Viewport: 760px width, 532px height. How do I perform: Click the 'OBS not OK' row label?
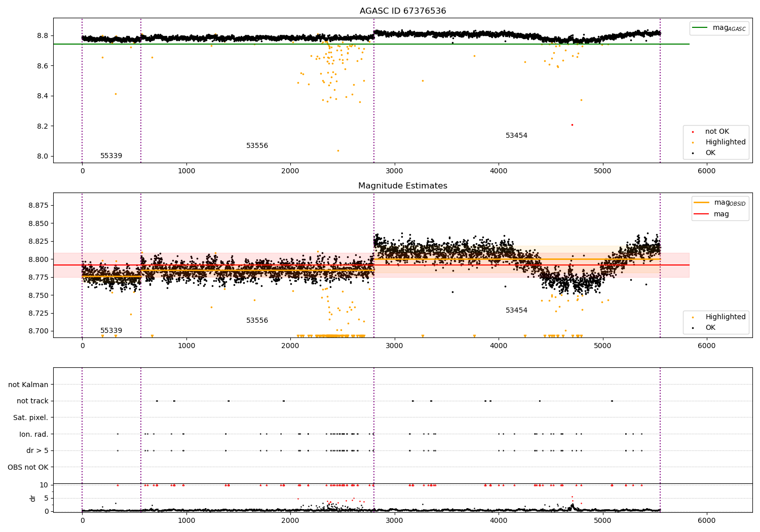point(28,467)
